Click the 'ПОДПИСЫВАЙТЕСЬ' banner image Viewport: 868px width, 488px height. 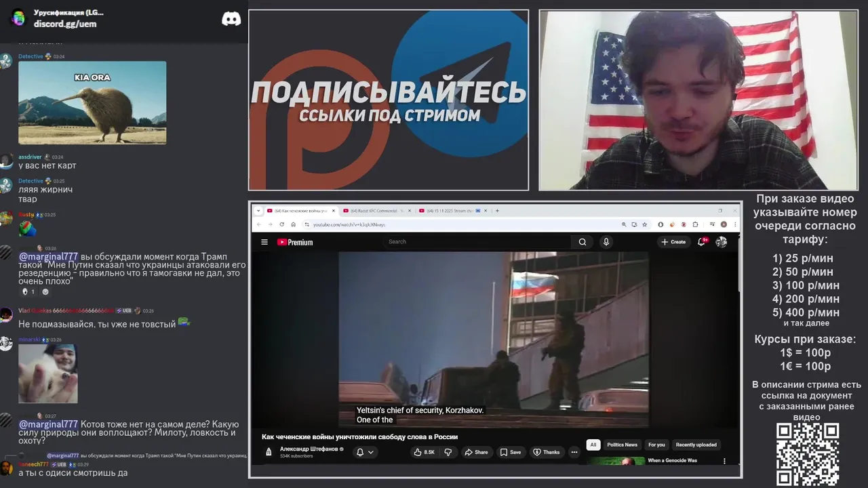tap(389, 100)
